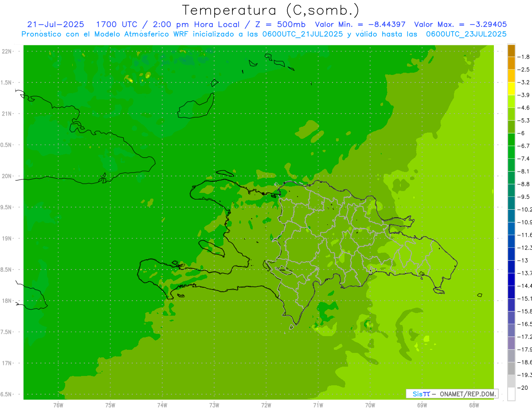
Task: Click the '-2.5' colorbar value
Action: 524,70
